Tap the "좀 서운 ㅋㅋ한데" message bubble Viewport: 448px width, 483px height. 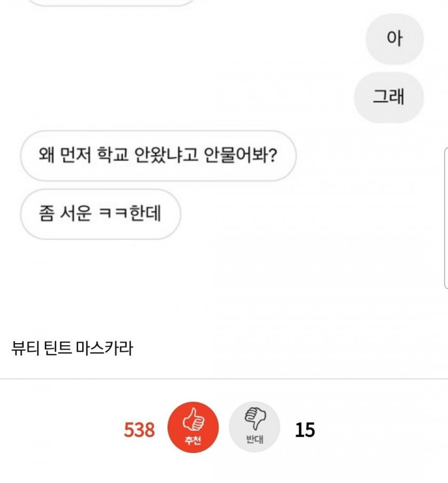(100, 214)
